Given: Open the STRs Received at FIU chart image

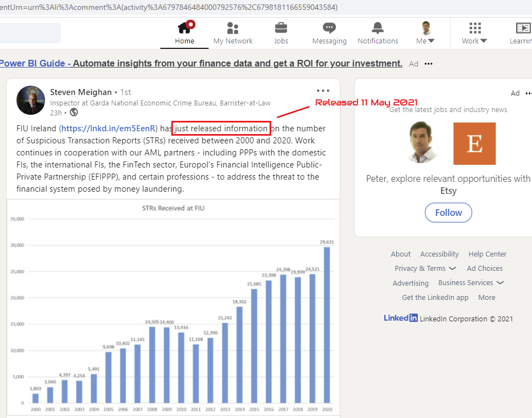Looking at the screenshot, I should [x=173, y=307].
